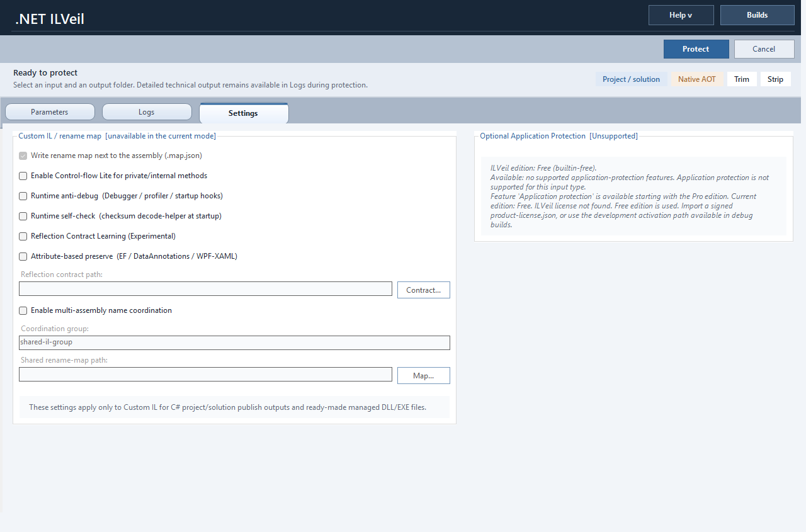This screenshot has height=532, width=806.
Task: Open the Builds panel
Action: 757,14
